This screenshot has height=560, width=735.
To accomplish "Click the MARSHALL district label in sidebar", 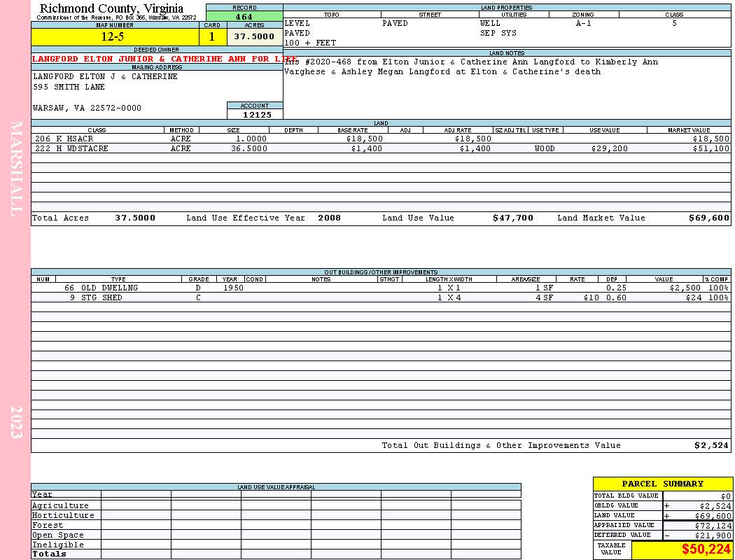I will 16,169.
